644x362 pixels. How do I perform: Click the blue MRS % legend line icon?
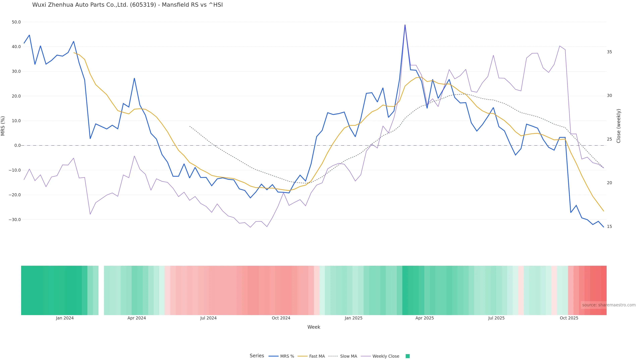273,356
